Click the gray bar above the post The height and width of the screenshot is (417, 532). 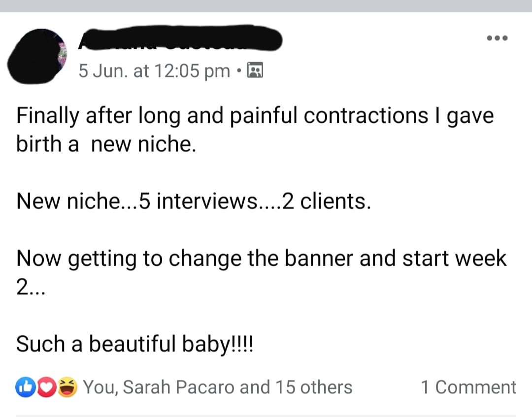[x=266, y=5]
